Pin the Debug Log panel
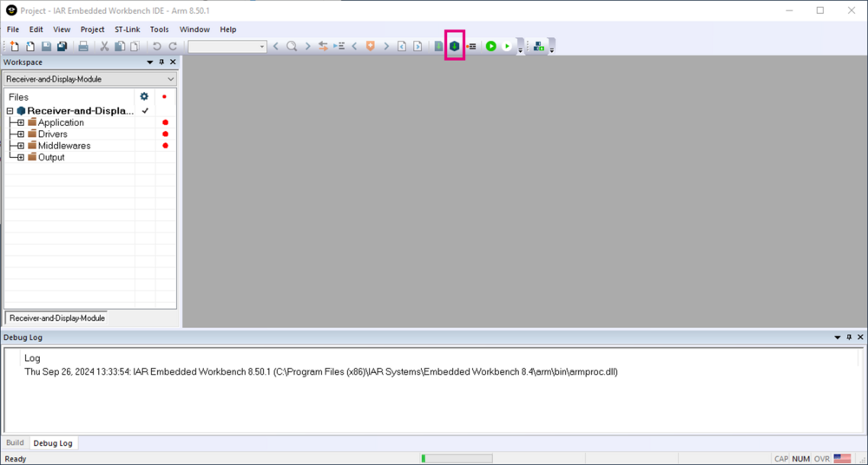 click(x=849, y=337)
